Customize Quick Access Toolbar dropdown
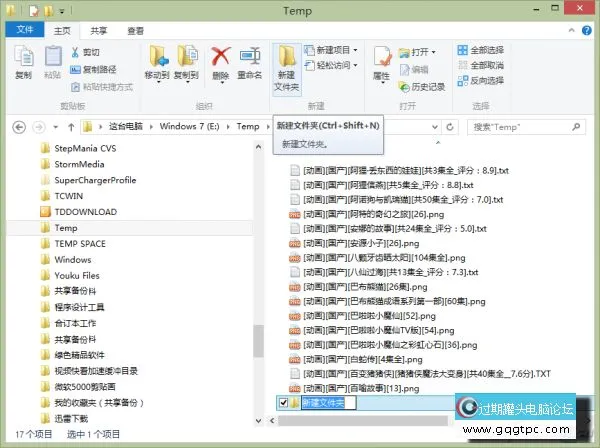The image size is (600, 448). pyautogui.click(x=62, y=11)
